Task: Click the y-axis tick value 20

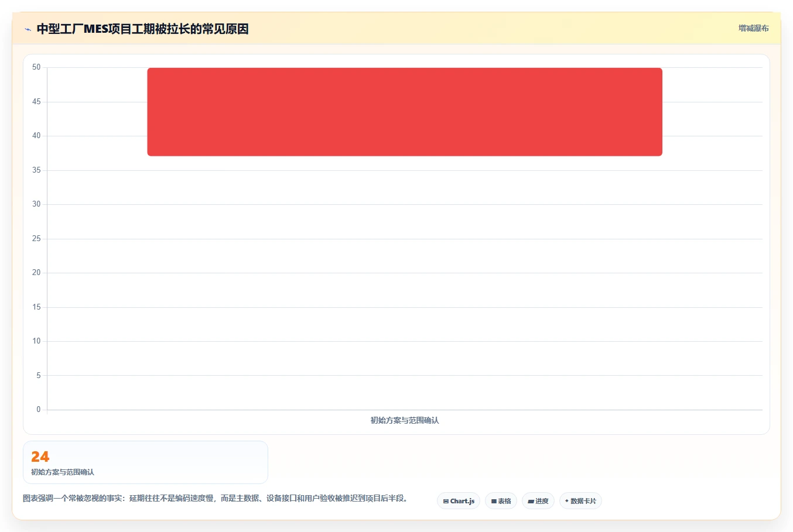Action: point(36,273)
